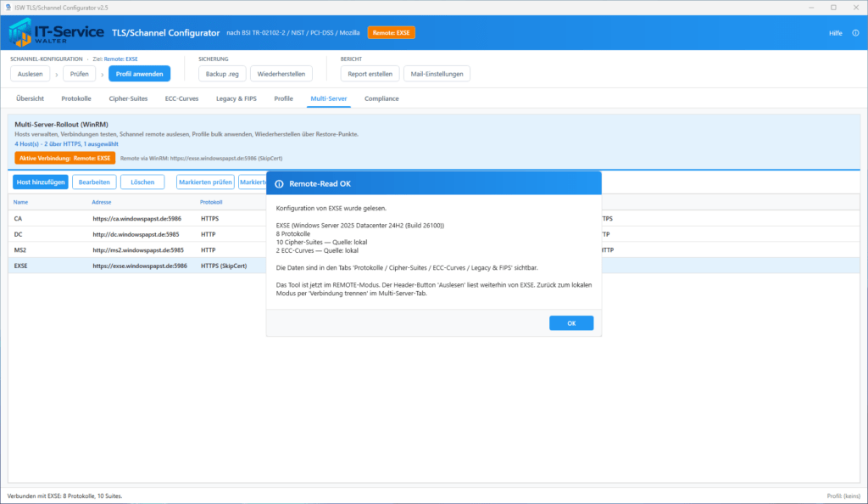Click the Bearbeiten button
This screenshot has width=868, height=504.
[94, 182]
